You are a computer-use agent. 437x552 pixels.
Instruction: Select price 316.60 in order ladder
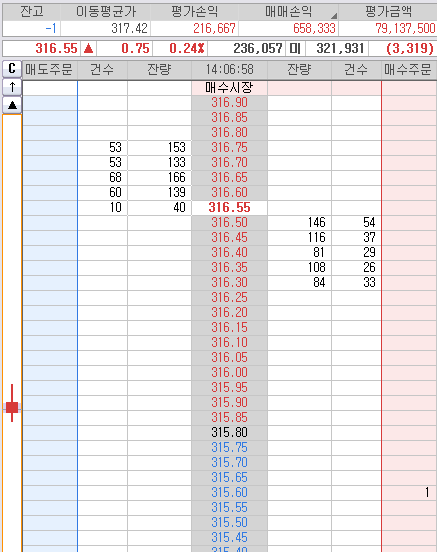(229, 193)
